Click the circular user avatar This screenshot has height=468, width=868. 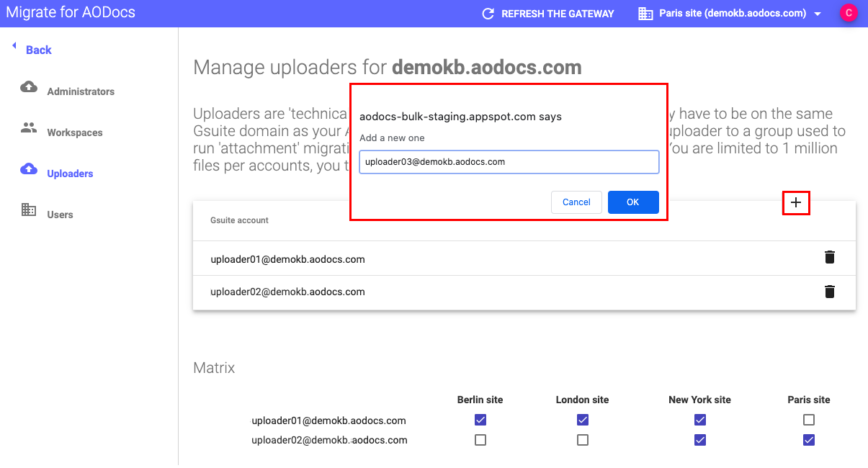pos(849,13)
